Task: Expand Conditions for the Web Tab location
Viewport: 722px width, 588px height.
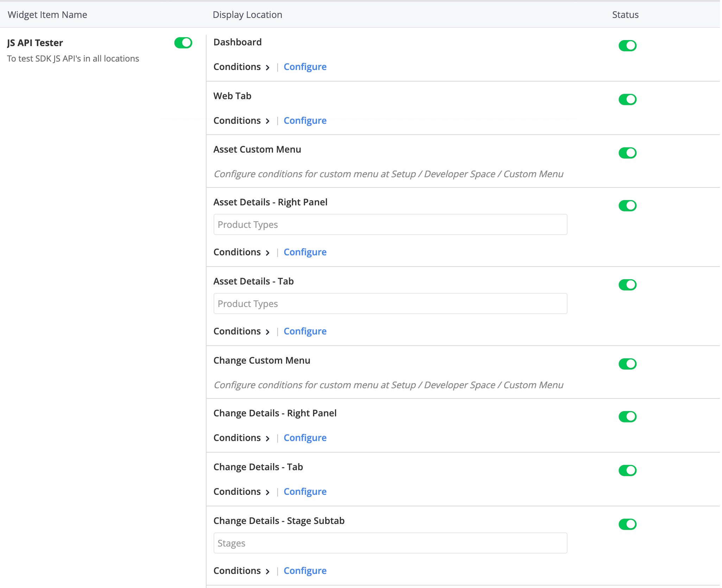Action: [242, 120]
